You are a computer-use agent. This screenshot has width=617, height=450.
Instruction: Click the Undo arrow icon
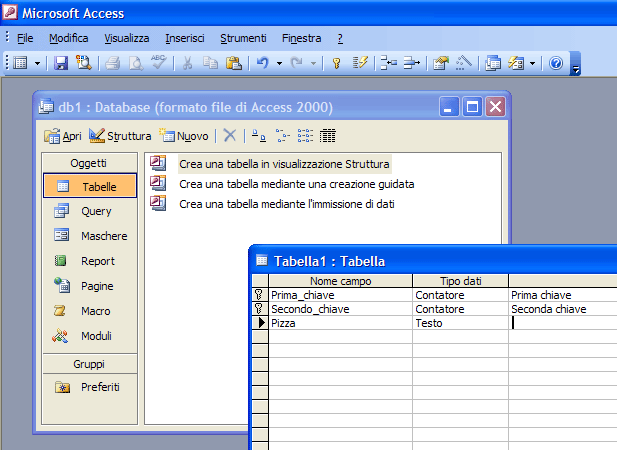pos(262,63)
